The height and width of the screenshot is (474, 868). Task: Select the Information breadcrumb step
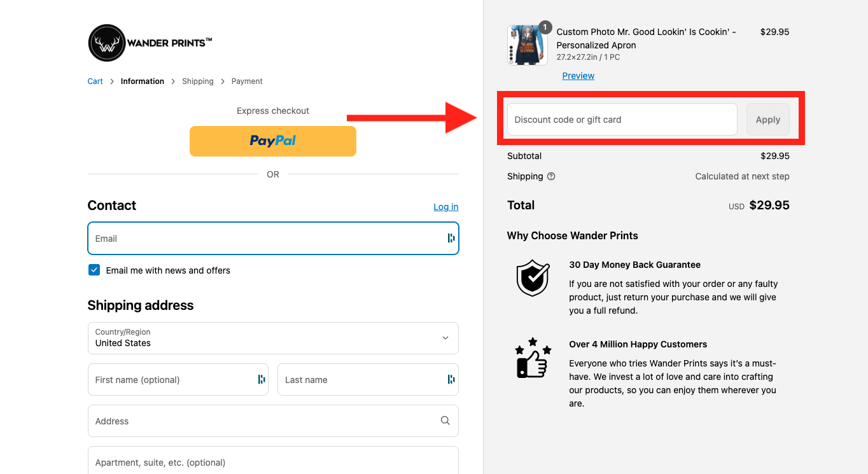[143, 81]
